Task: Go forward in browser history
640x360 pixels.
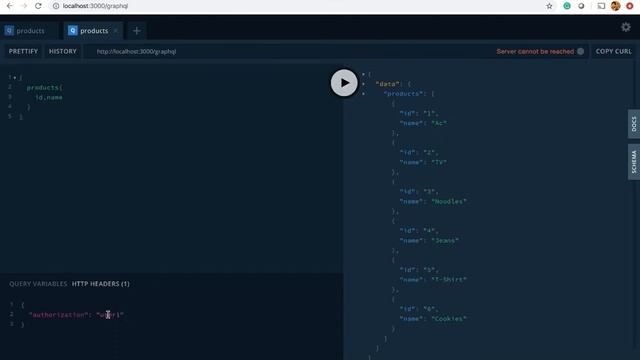Action: point(24,6)
